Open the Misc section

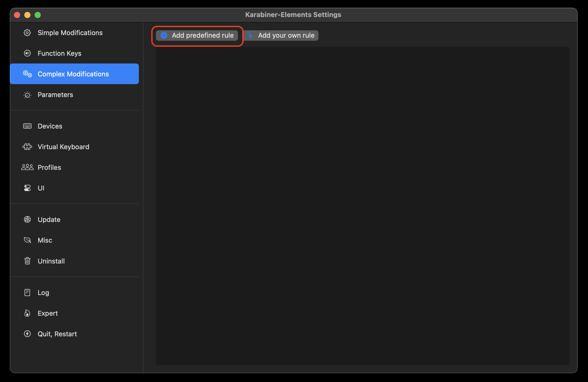click(45, 240)
